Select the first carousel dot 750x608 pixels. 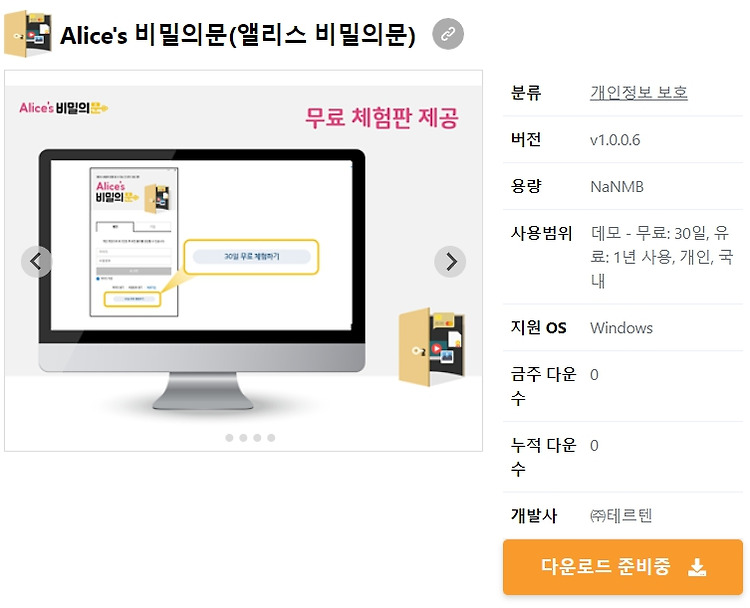pos(229,438)
